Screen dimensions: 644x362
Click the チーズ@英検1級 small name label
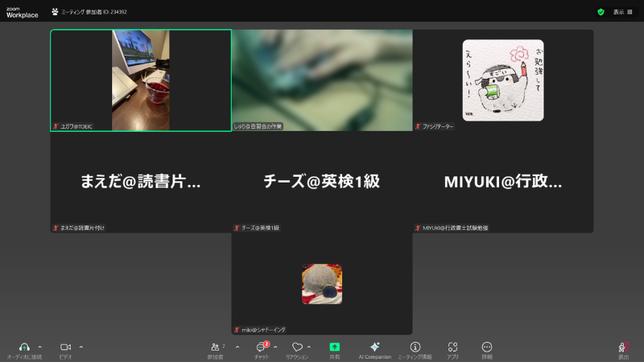pyautogui.click(x=260, y=228)
